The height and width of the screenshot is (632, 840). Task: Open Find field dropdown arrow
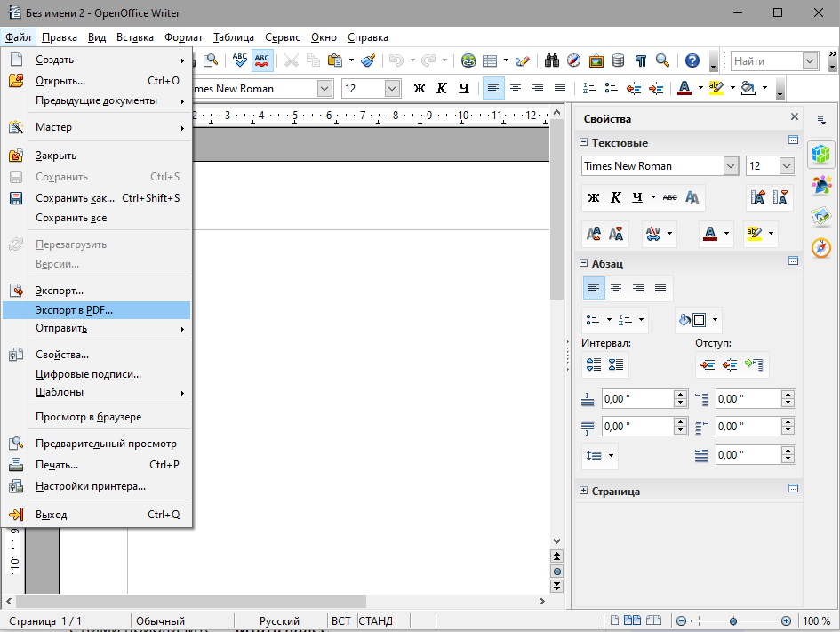(810, 61)
